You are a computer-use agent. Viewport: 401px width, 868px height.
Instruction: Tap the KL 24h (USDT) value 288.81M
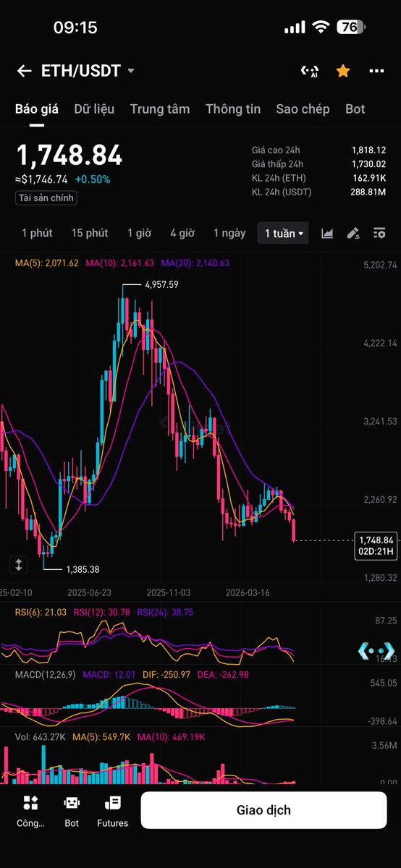(x=370, y=192)
